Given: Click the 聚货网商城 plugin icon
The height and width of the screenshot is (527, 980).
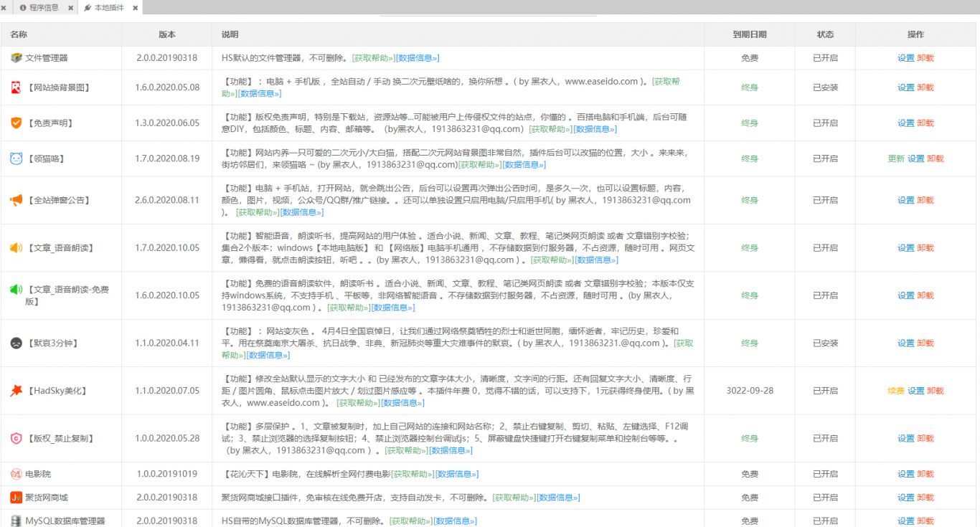Looking at the screenshot, I should [x=16, y=497].
